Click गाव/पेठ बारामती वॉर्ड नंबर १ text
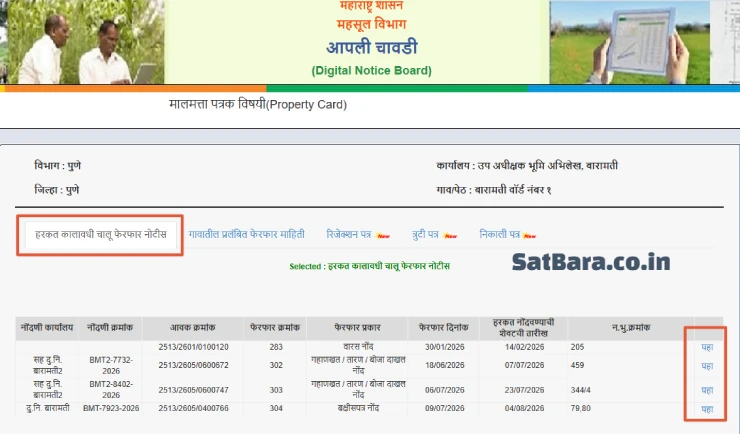This screenshot has height=434, width=740. click(x=494, y=190)
